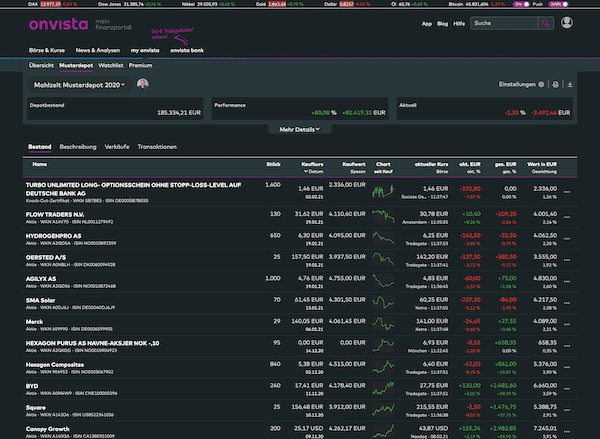Open the onvista bank menu

point(187,51)
